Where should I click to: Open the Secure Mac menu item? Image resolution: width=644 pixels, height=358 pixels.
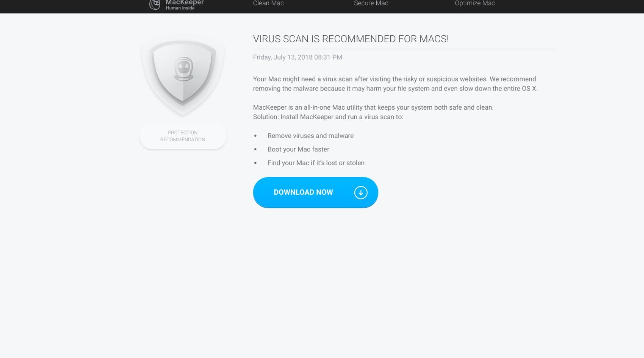coord(371,3)
